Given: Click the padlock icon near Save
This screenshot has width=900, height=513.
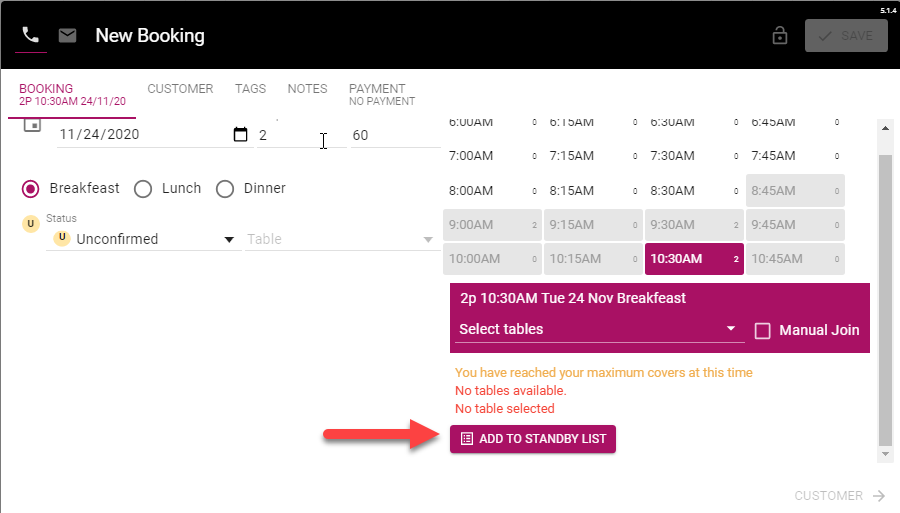Looking at the screenshot, I should coord(780,36).
